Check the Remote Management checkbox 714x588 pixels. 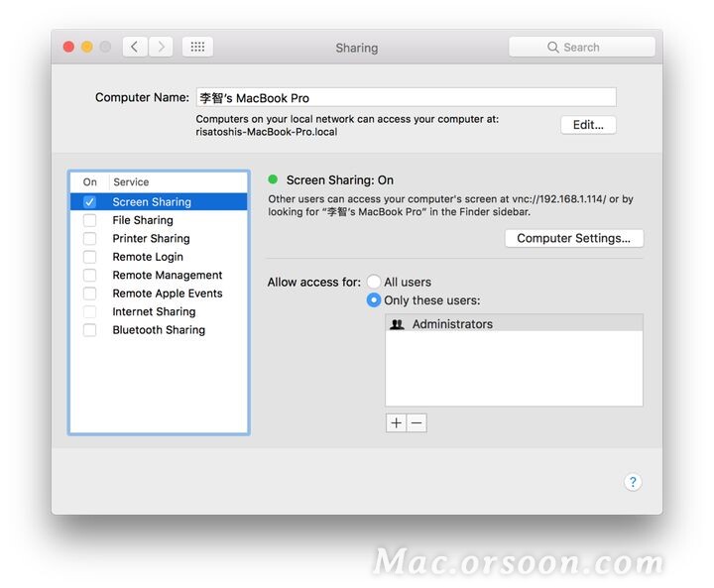click(89, 275)
